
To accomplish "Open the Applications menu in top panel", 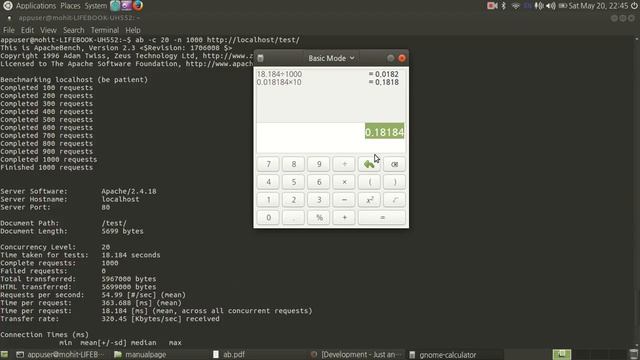I will (36, 6).
